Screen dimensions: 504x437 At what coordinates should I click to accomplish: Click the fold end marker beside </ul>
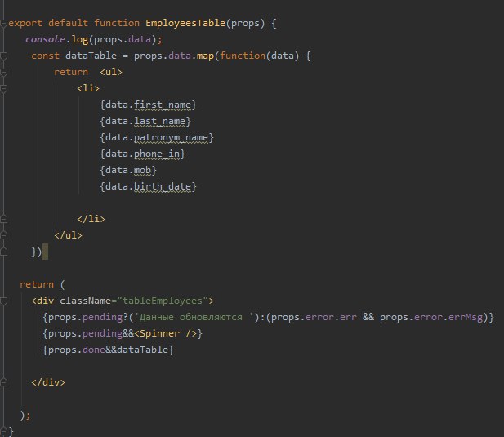pos(3,235)
